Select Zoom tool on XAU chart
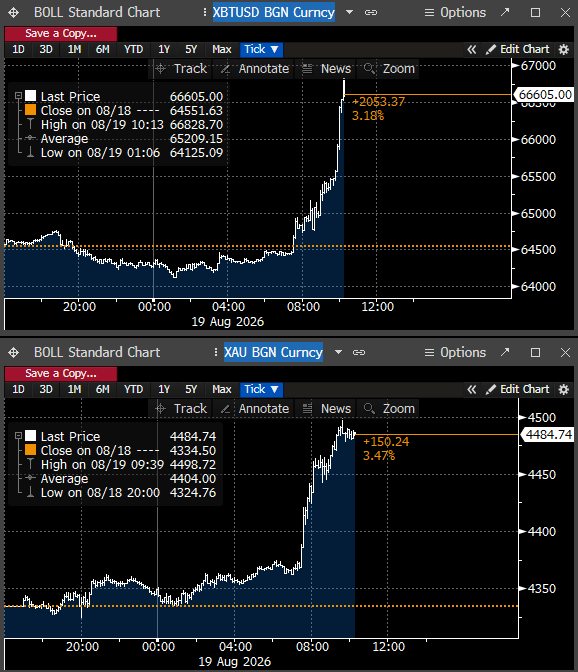The image size is (578, 672). [x=389, y=408]
